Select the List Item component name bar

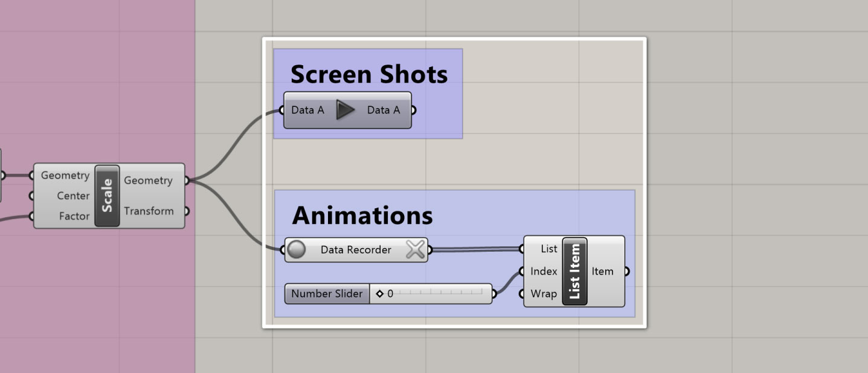pos(574,272)
